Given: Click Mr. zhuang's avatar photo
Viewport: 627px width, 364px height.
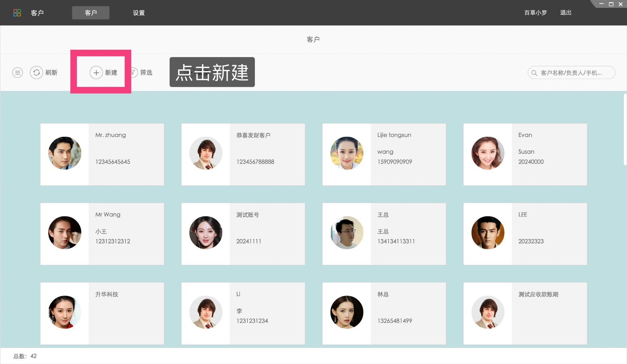Looking at the screenshot, I should (x=64, y=153).
